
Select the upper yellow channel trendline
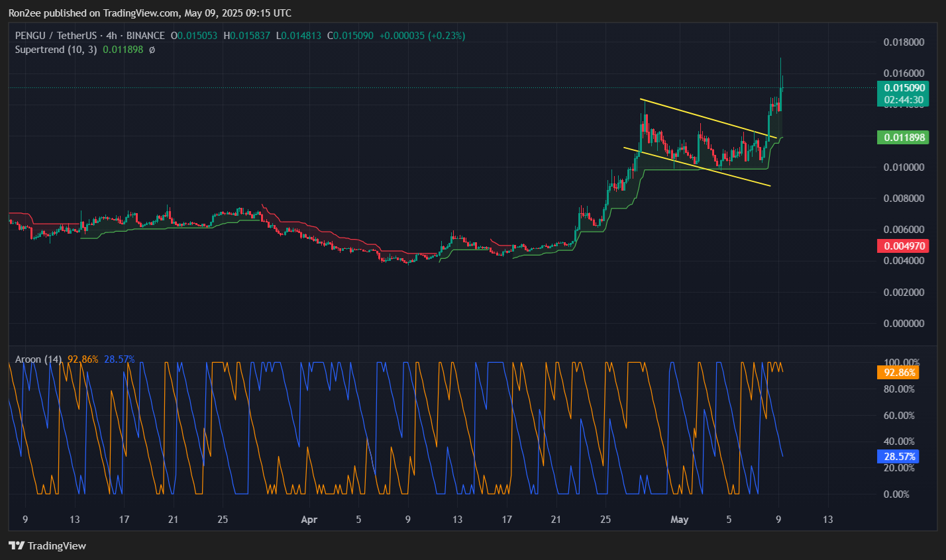click(x=708, y=119)
